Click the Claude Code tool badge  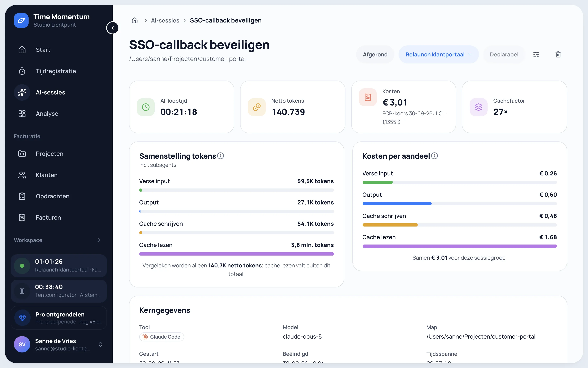pos(161,337)
